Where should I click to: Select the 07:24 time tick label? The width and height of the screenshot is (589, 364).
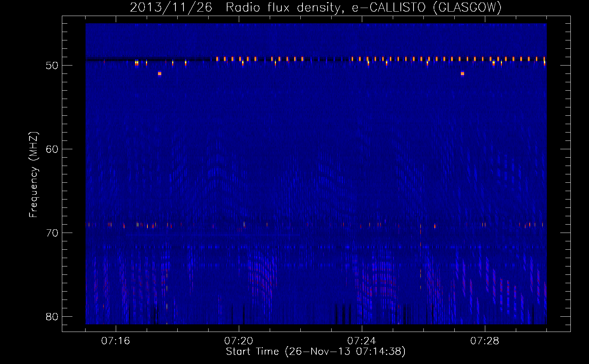tap(361, 341)
